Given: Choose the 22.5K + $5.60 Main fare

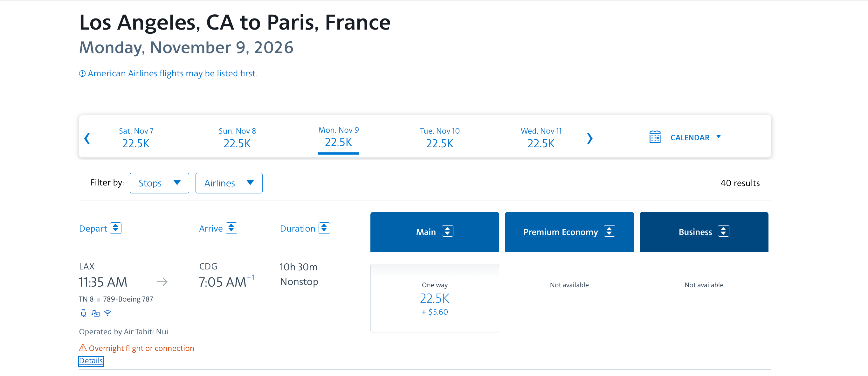Looking at the screenshot, I should point(435,298).
